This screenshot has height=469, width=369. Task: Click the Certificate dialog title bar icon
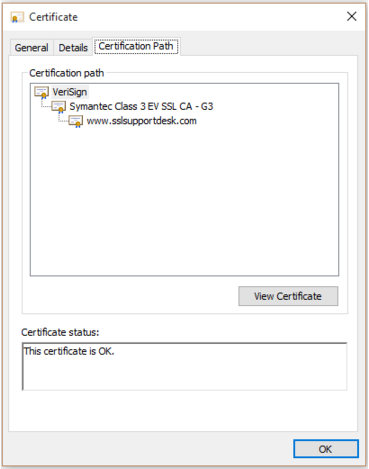point(17,17)
